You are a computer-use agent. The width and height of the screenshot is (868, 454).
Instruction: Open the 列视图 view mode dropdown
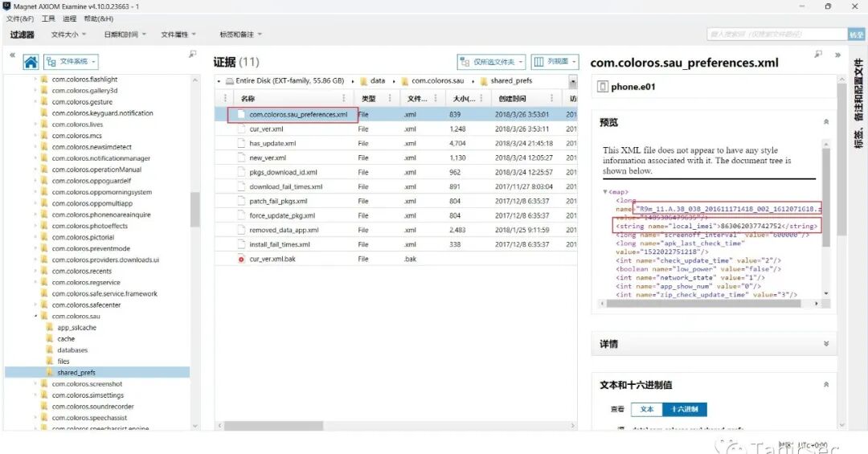(555, 62)
